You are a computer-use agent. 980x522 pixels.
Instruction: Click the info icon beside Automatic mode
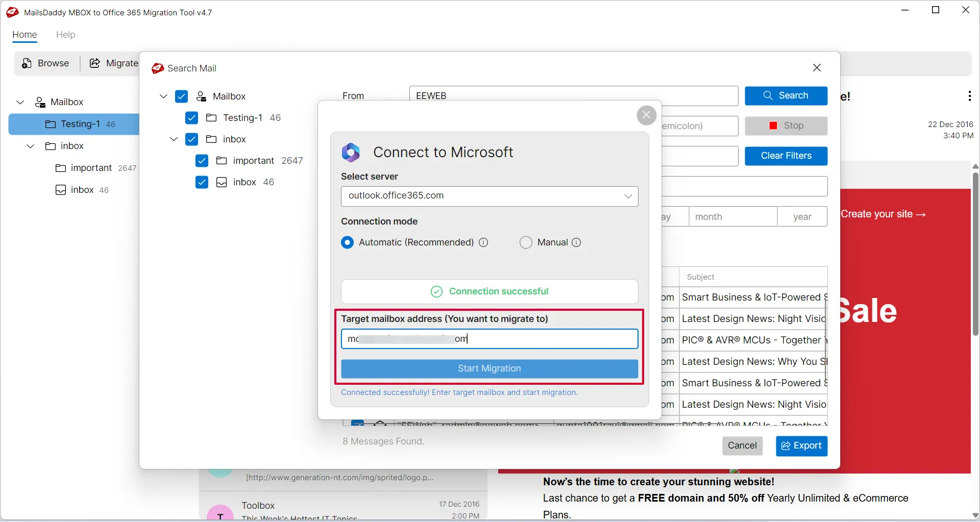tap(484, 242)
